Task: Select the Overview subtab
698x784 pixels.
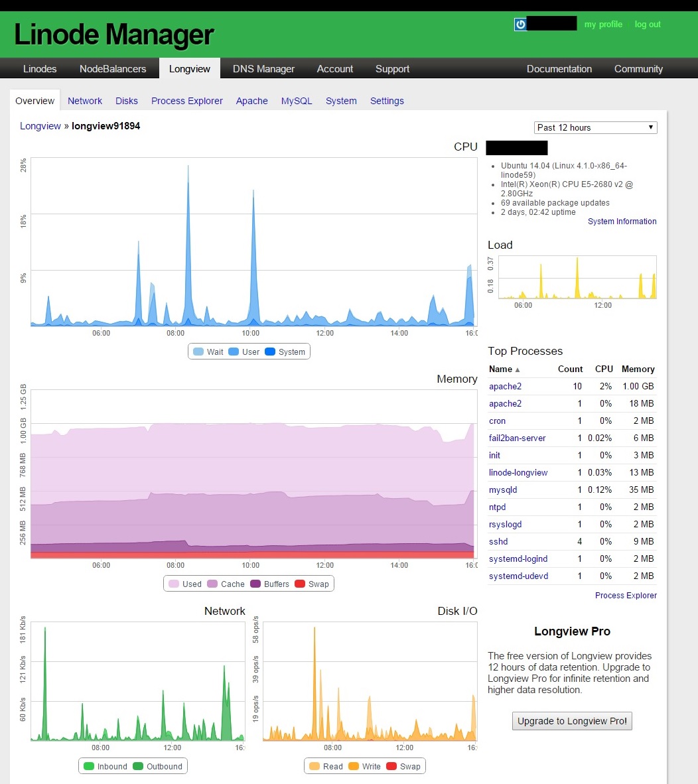Action: [35, 101]
